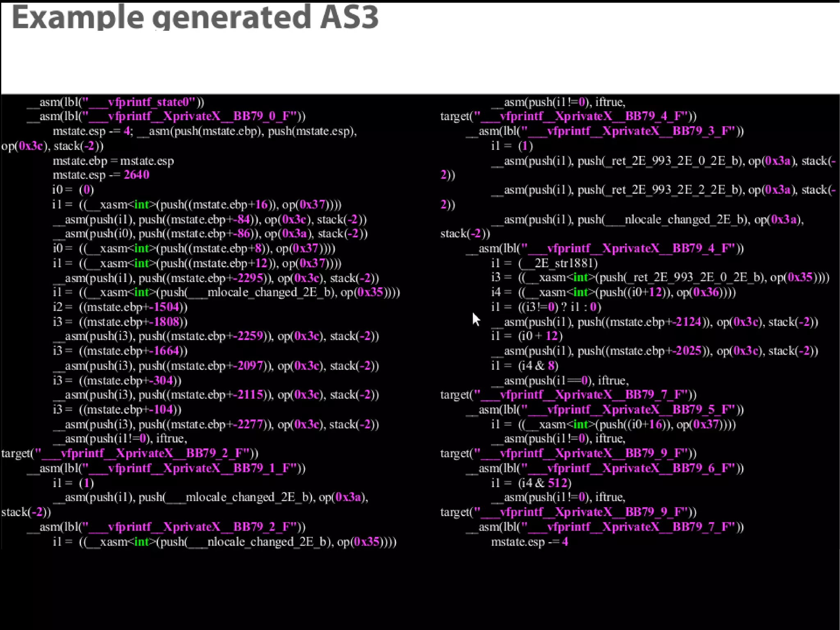840x630 pixels.
Task: Click the BB79_3_F label line
Action: click(x=605, y=131)
